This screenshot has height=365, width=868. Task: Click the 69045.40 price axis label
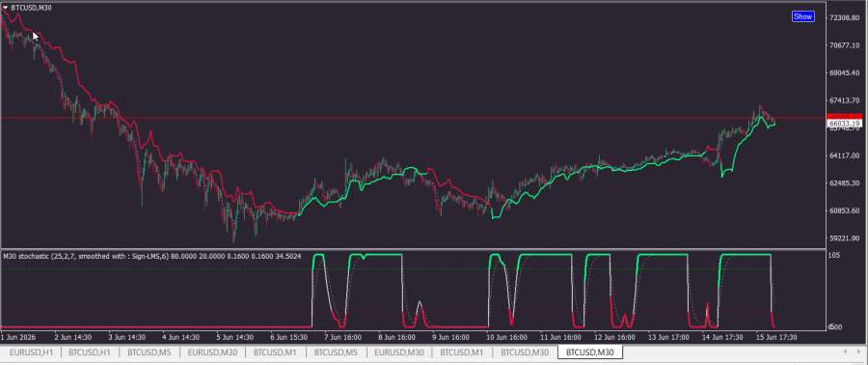coord(844,73)
